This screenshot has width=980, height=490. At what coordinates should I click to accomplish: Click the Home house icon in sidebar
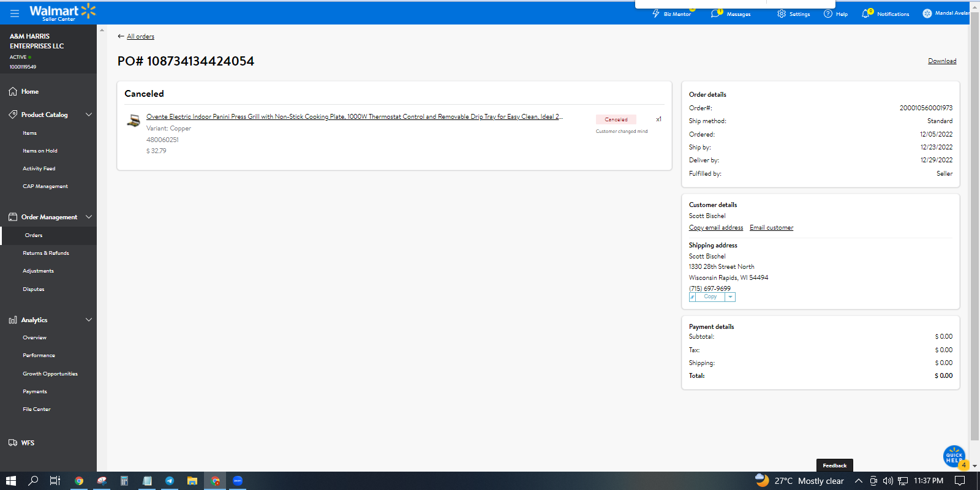[x=13, y=91]
